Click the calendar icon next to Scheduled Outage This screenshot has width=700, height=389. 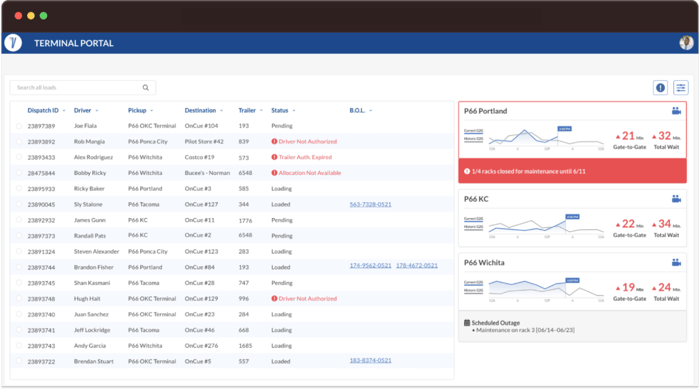click(x=467, y=322)
